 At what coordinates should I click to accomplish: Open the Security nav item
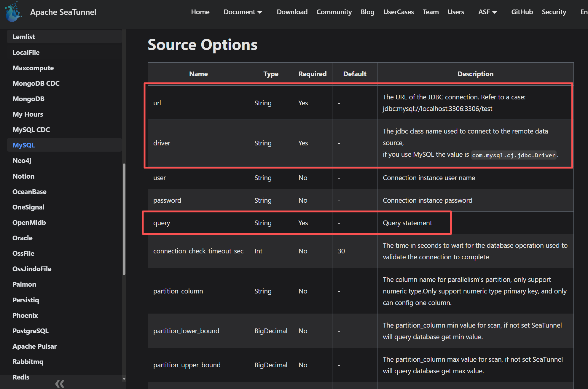pos(554,12)
